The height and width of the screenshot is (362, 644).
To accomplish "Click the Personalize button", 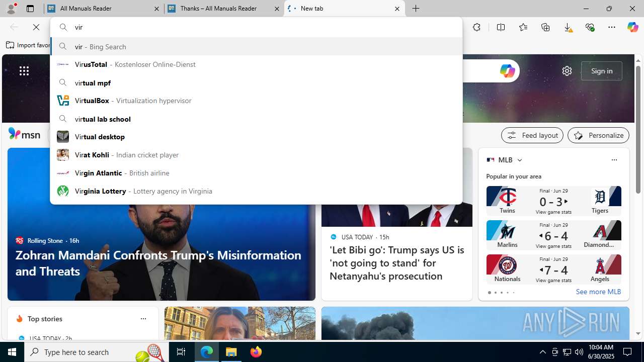I will click(x=598, y=135).
